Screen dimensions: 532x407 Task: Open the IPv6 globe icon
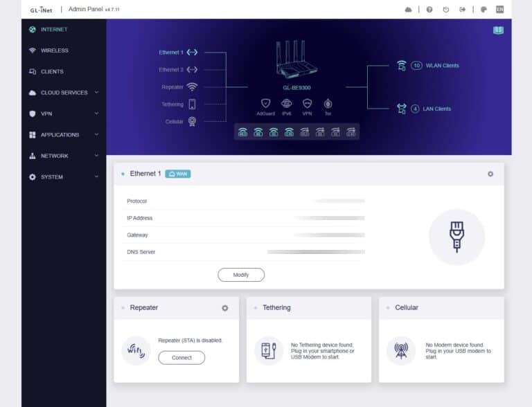coord(286,103)
